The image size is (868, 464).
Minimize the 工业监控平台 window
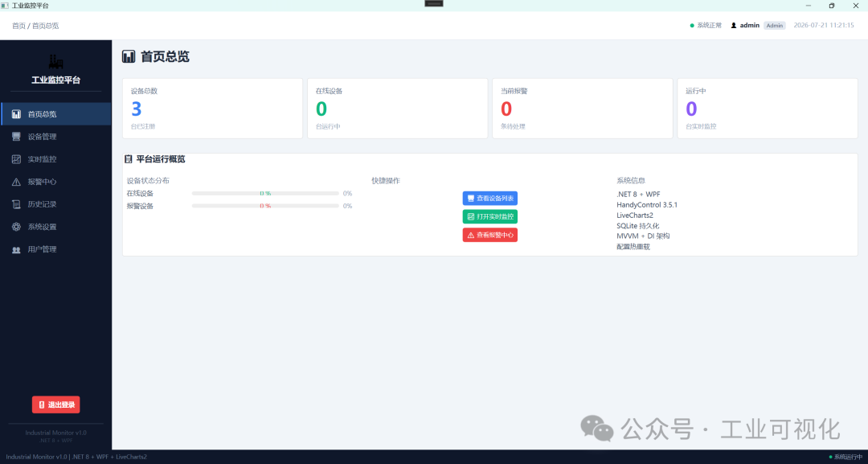pyautogui.click(x=809, y=6)
